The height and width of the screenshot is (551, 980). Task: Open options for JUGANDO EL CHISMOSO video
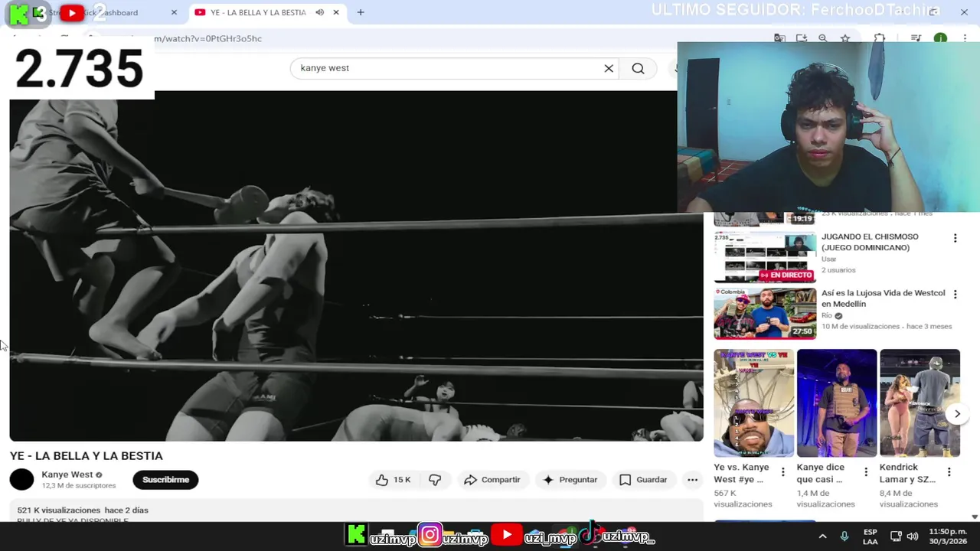pos(955,238)
